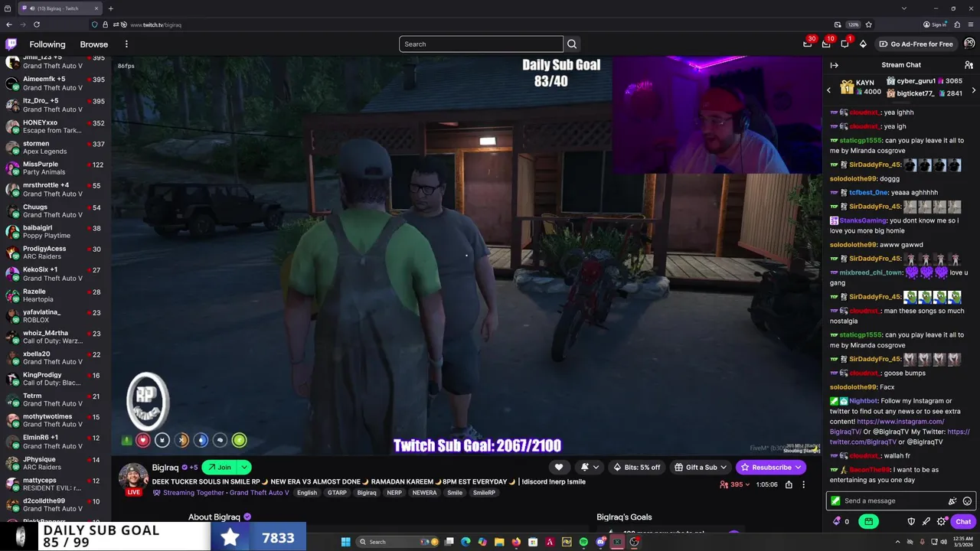This screenshot has width=980, height=551.
Task: Click the purple Chat send button
Action: (963, 521)
